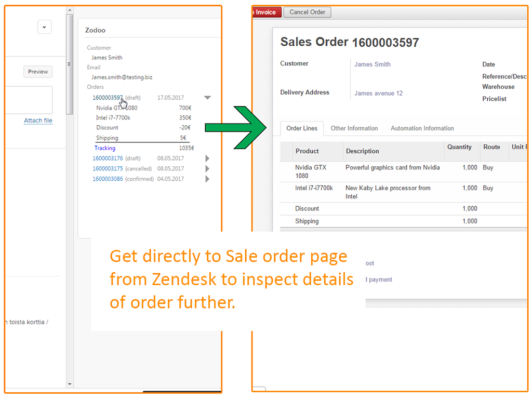Open order 1600003597 link
The height and width of the screenshot is (399, 532).
tap(108, 98)
